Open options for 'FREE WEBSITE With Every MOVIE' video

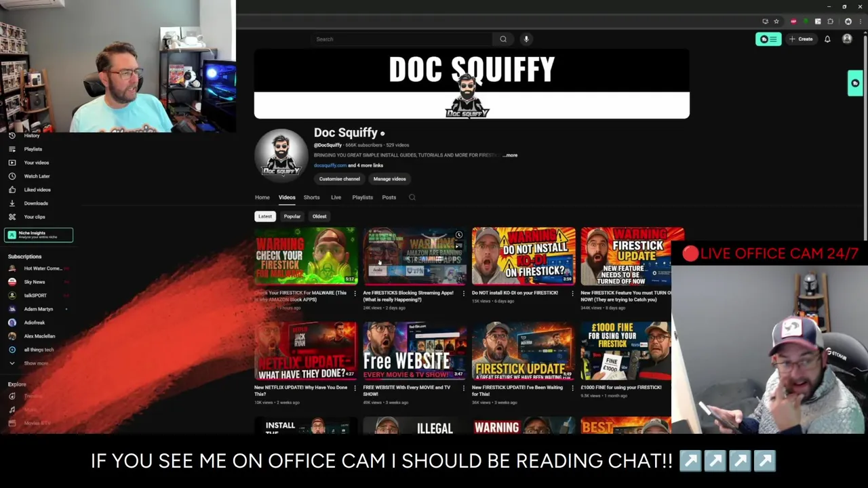click(464, 388)
